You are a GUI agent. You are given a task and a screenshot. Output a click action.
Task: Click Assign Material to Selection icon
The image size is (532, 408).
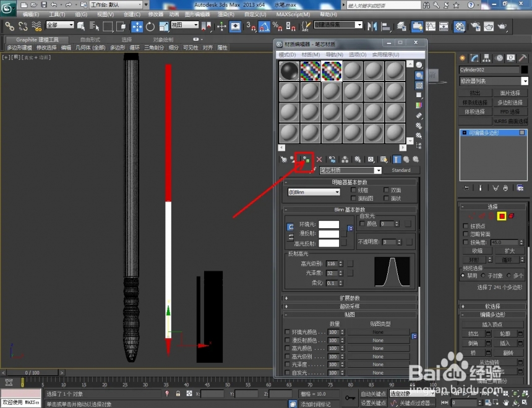(306, 159)
